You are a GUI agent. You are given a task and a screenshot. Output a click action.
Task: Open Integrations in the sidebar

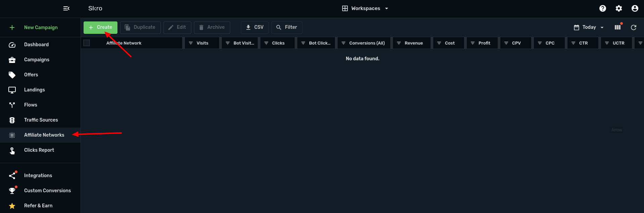(x=38, y=175)
